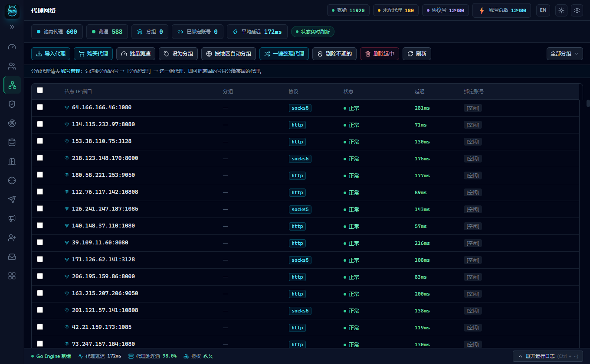The height and width of the screenshot is (364, 590).
Task: Open the accounts (people) sidebar icon
Action: coord(12,66)
